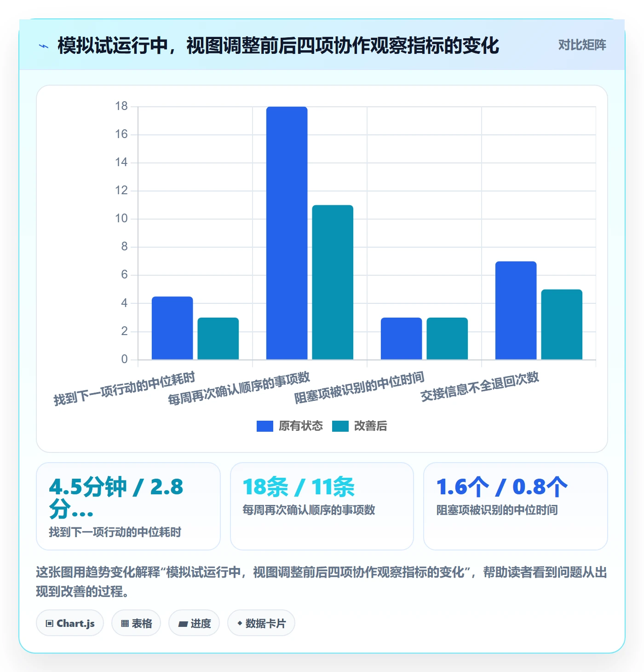Open the 18条 / 11条 data card
The width and height of the screenshot is (644, 672).
coord(322,506)
